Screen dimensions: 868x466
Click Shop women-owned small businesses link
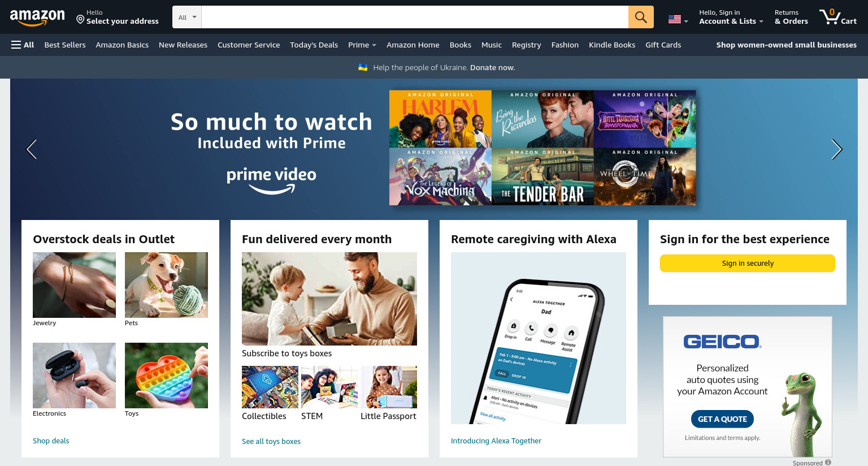pos(787,45)
